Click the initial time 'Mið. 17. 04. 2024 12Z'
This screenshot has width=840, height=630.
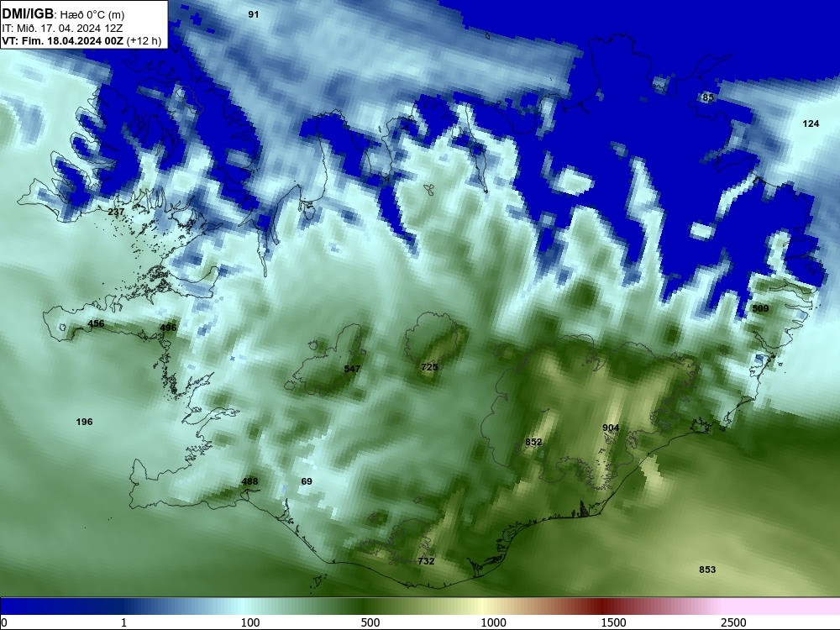pos(70,28)
